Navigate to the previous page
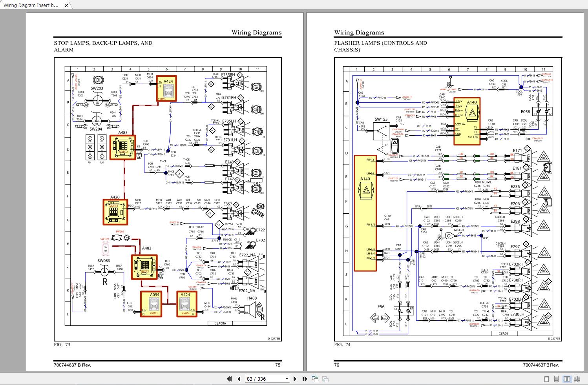This screenshot has height=385, width=588. pyautogui.click(x=239, y=379)
